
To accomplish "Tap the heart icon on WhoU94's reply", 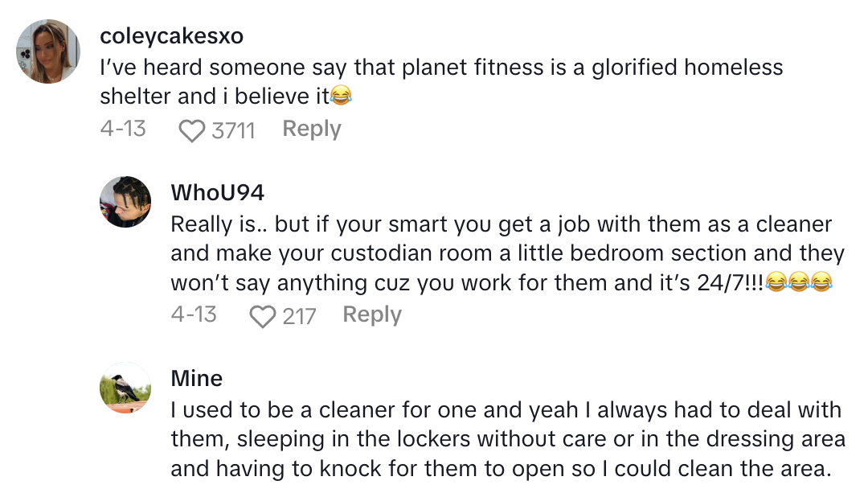I will 262,316.
